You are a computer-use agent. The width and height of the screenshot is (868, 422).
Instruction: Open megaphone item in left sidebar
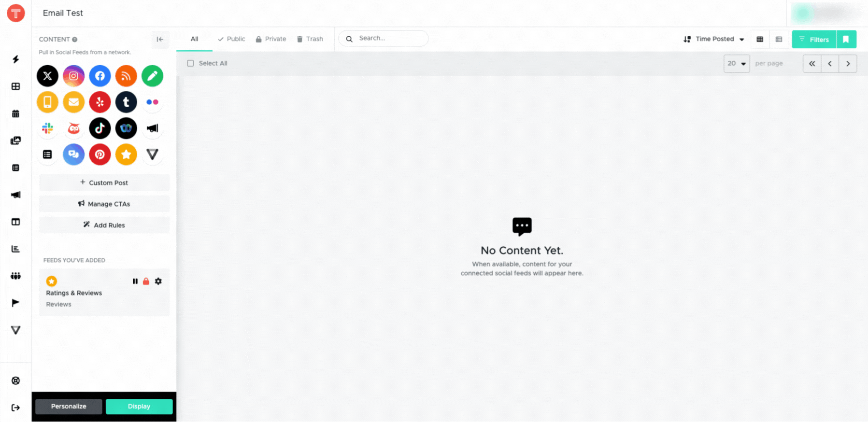tap(15, 195)
